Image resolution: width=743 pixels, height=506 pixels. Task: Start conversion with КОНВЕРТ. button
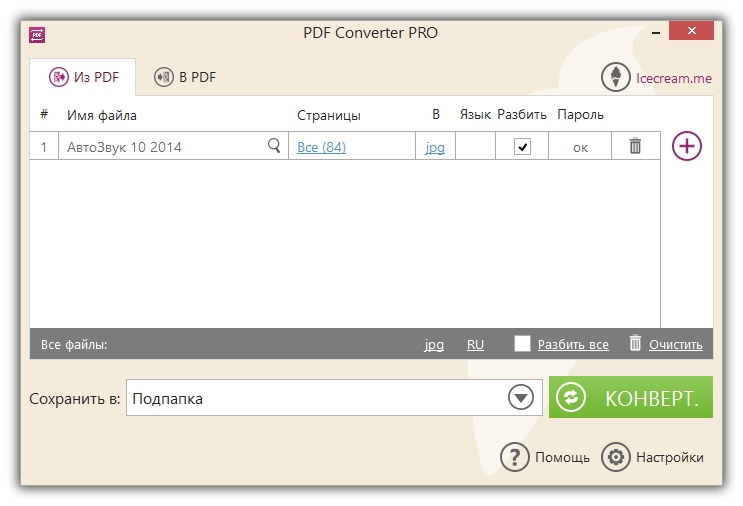(x=631, y=397)
